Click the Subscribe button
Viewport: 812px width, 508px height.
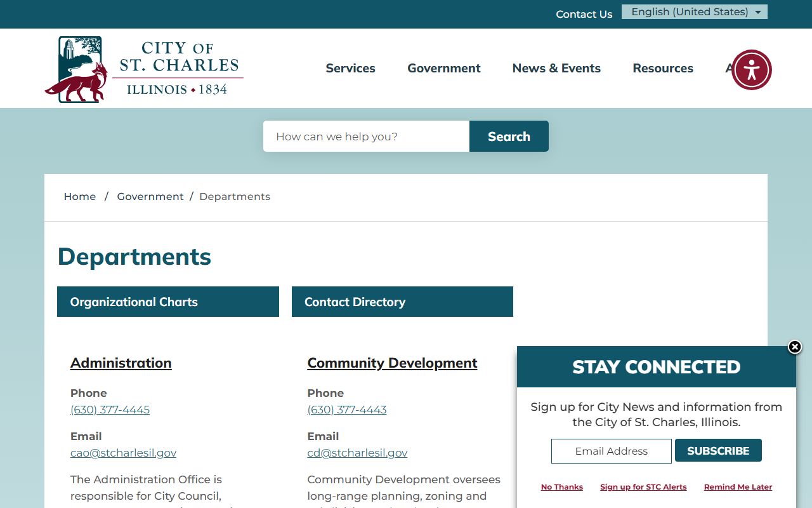point(718,451)
